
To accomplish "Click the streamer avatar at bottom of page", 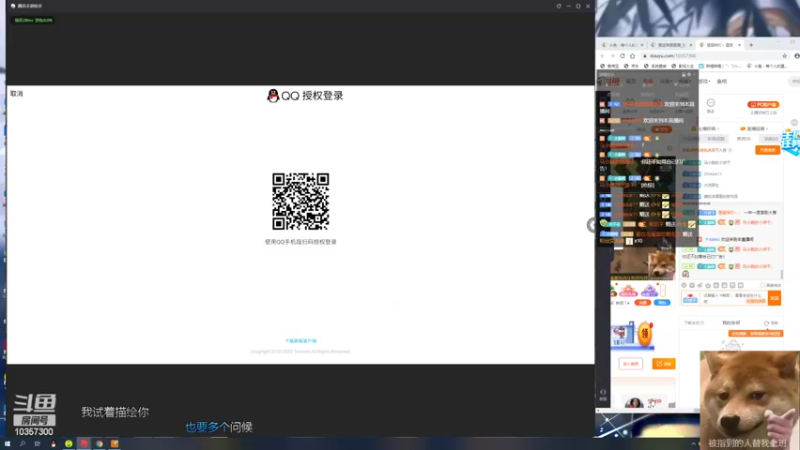I will pyautogui.click(x=634, y=403).
